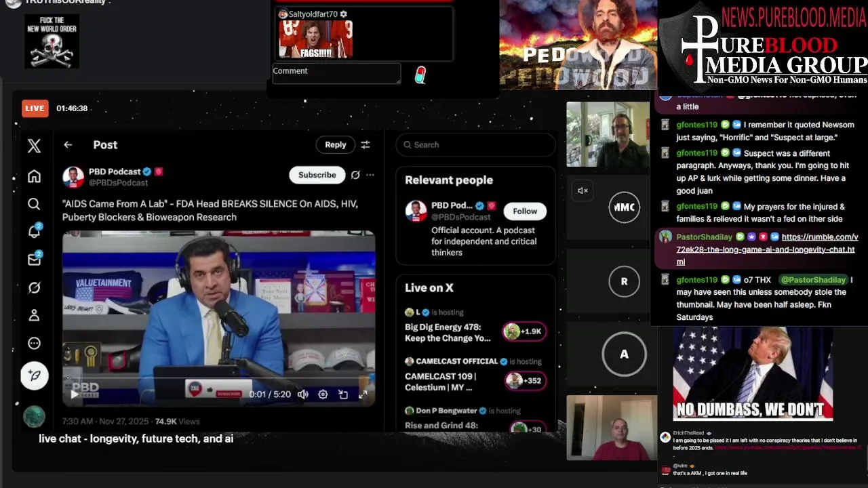This screenshot has width=868, height=488.
Task: Open video settings gear
Action: (323, 394)
